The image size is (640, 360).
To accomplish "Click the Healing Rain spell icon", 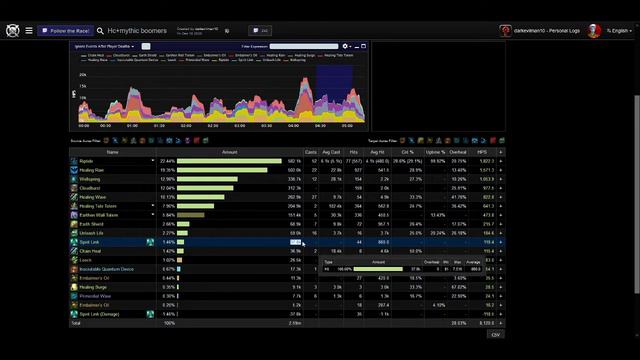I will pyautogui.click(x=74, y=170).
